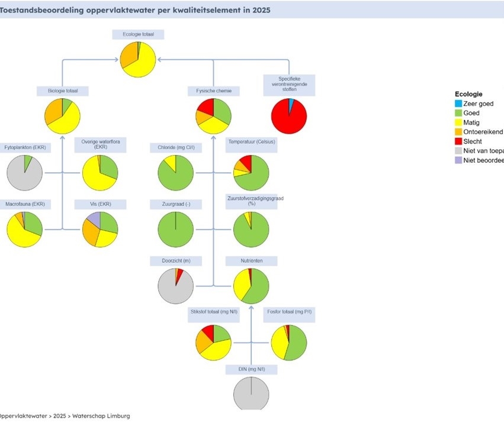Select the Zuurgraad (-) label box
Image resolution: width=504 pixels, height=426 pixels.
pyautogui.click(x=176, y=204)
